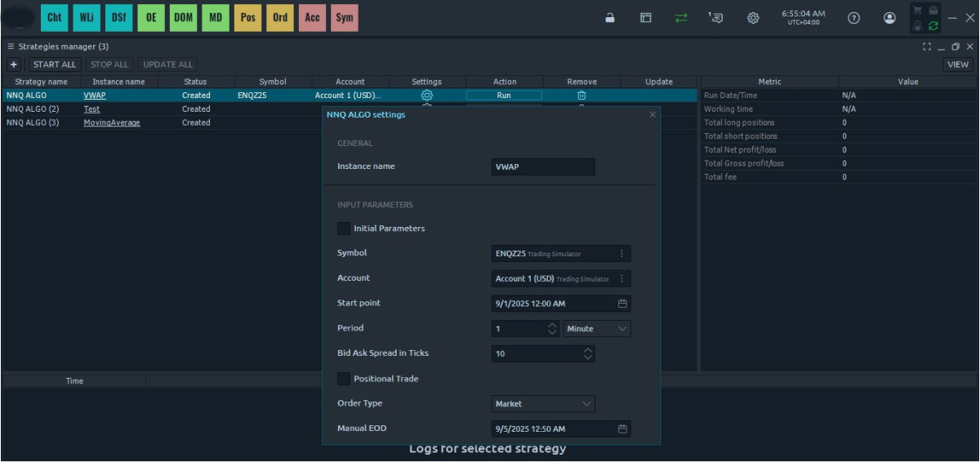The height and width of the screenshot is (462, 980).
Task: Open the Symbol ENQZ25 selector menu
Action: (621, 254)
